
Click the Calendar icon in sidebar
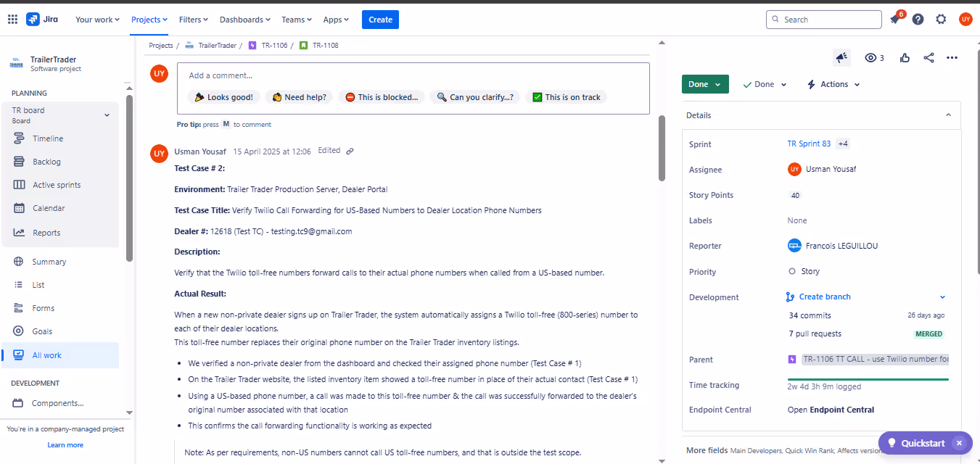pyautogui.click(x=19, y=208)
